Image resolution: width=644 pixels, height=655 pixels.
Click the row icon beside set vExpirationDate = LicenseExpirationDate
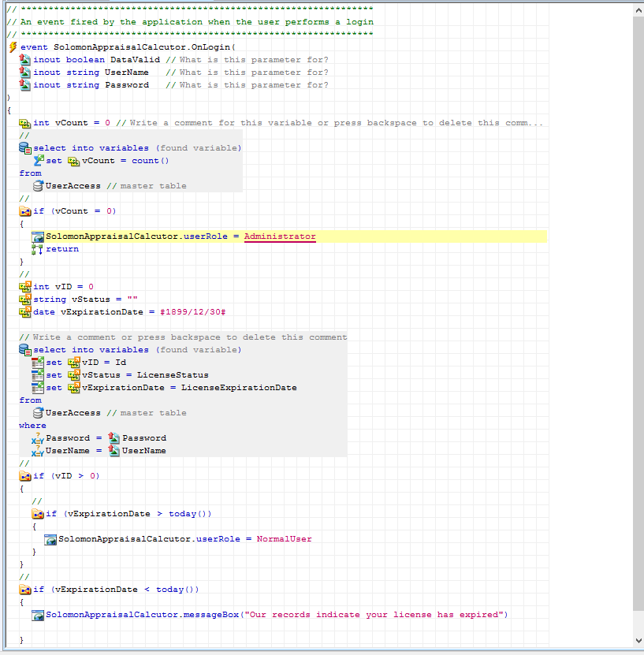pos(38,388)
